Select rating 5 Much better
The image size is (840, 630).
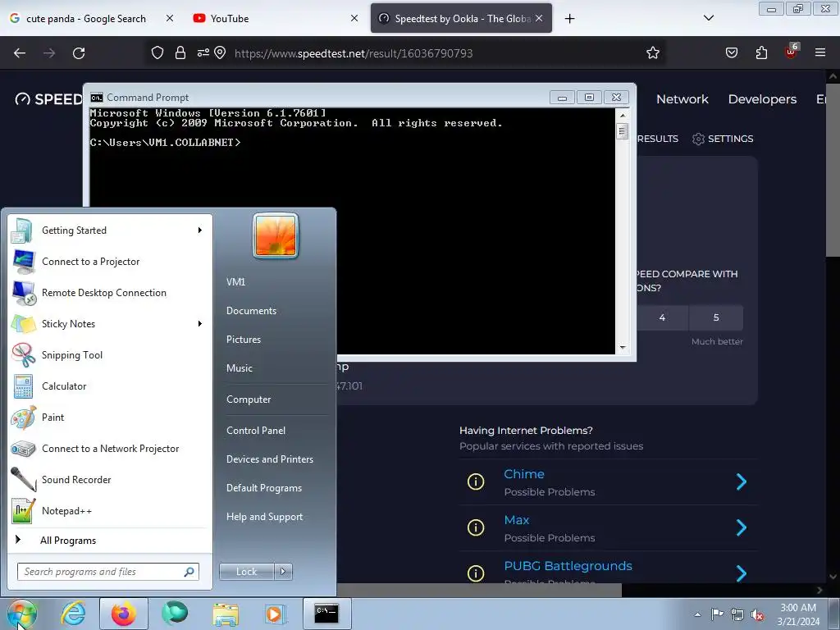click(x=716, y=317)
